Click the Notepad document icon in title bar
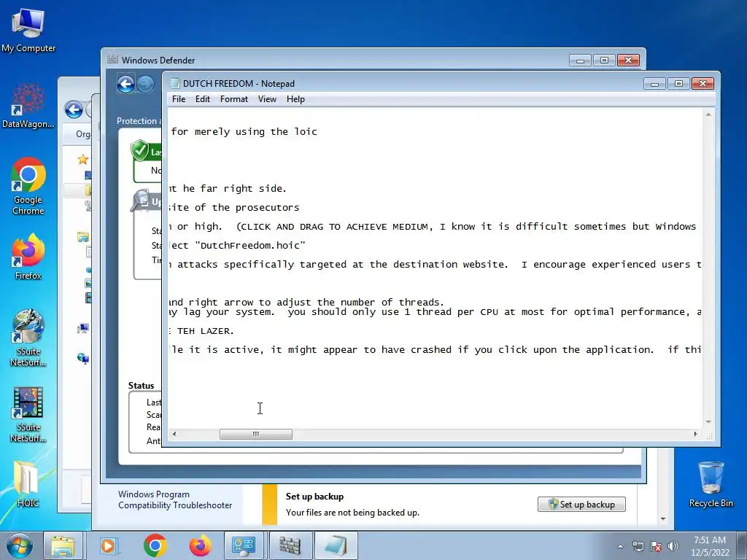 (x=175, y=83)
